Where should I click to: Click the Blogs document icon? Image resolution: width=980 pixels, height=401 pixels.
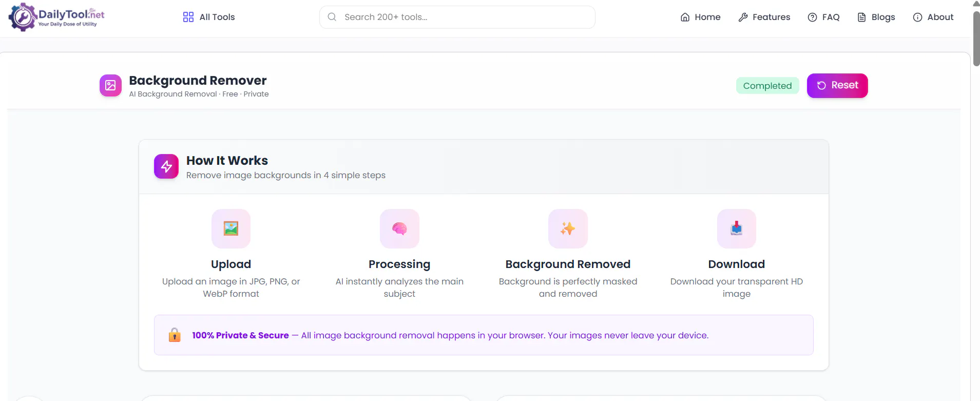tap(861, 17)
